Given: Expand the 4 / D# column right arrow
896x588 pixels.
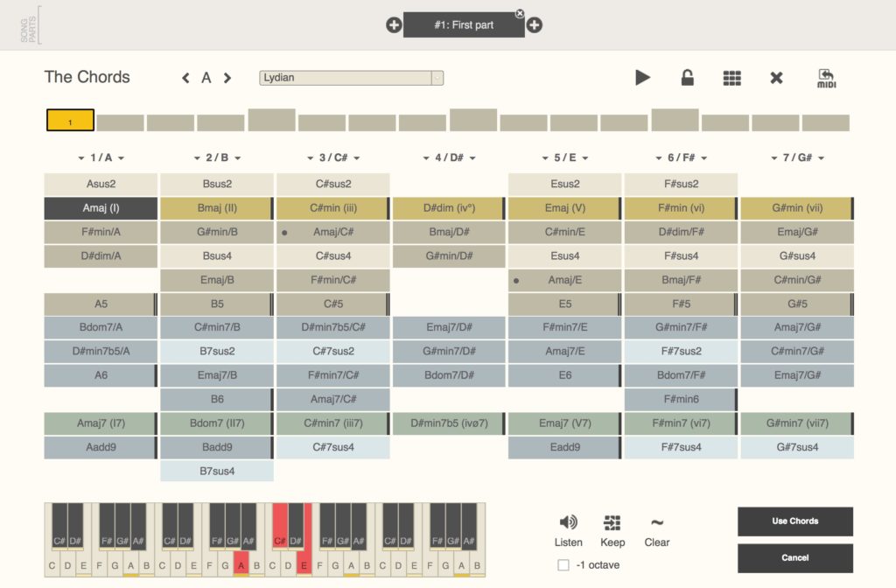Looking at the screenshot, I should (x=472, y=158).
